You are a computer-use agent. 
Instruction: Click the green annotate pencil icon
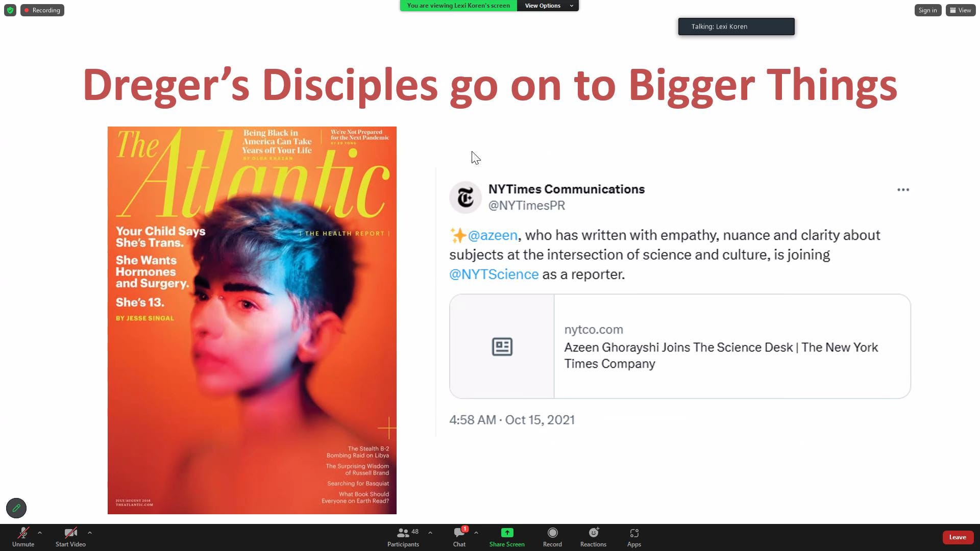tap(16, 508)
